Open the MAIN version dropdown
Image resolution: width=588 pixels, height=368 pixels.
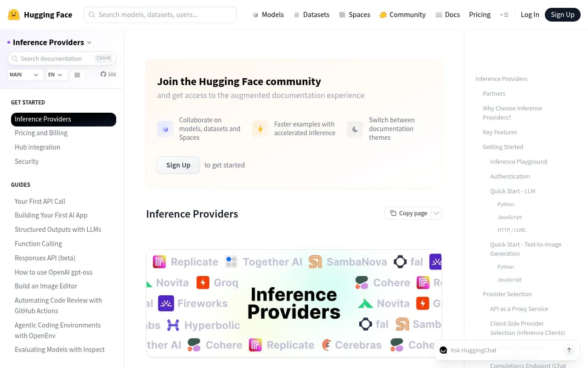(25, 75)
